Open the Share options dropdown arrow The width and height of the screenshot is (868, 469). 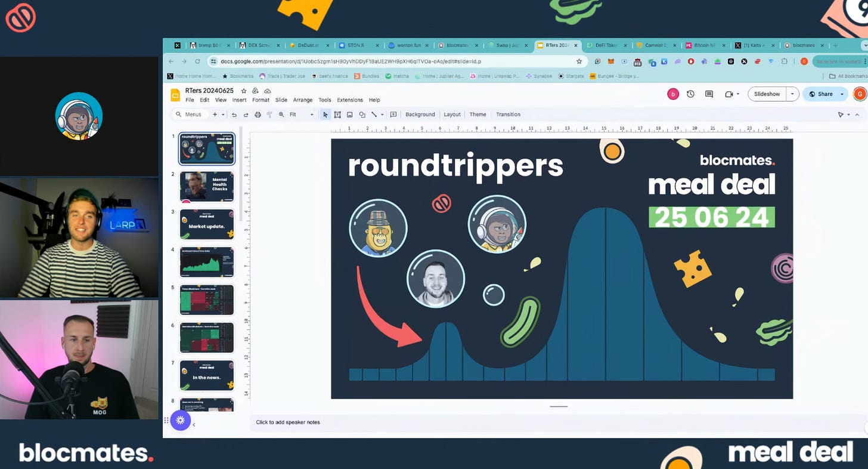[x=842, y=94]
